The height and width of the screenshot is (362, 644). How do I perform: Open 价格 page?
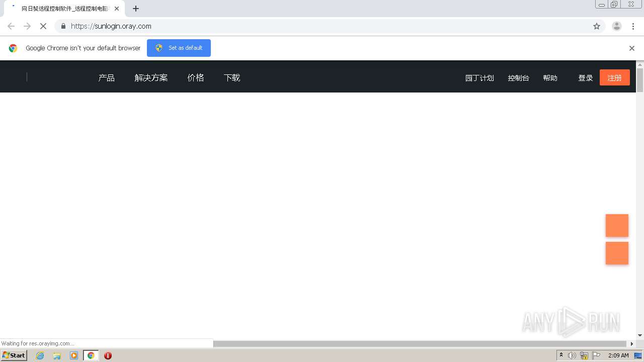pyautogui.click(x=196, y=77)
